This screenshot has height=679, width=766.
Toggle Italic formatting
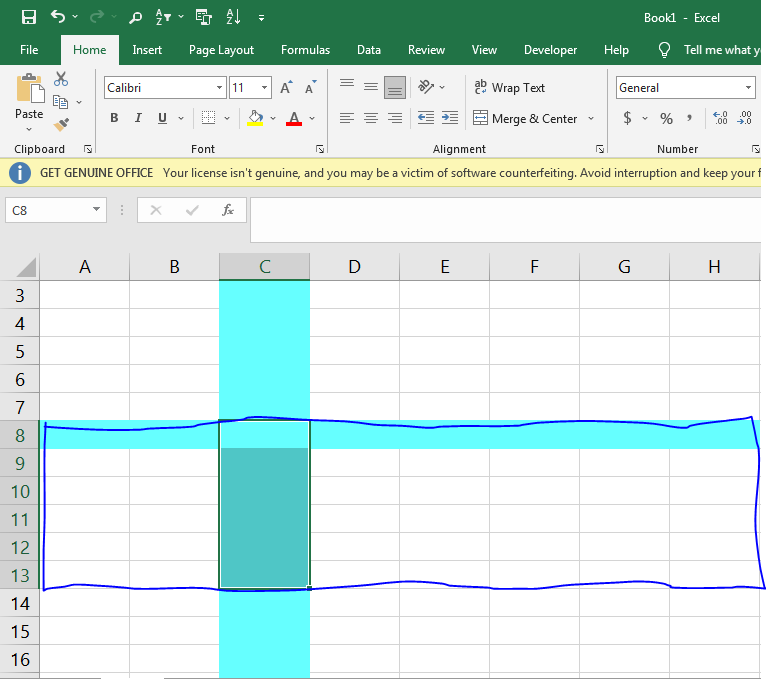coord(138,118)
